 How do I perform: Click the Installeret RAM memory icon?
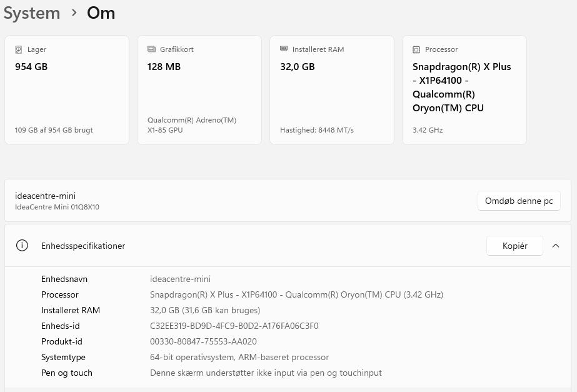click(284, 49)
